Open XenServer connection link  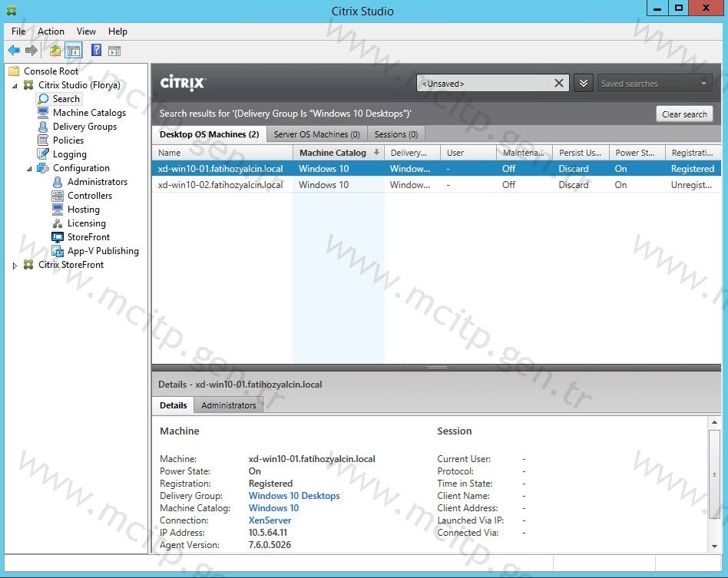coord(270,520)
